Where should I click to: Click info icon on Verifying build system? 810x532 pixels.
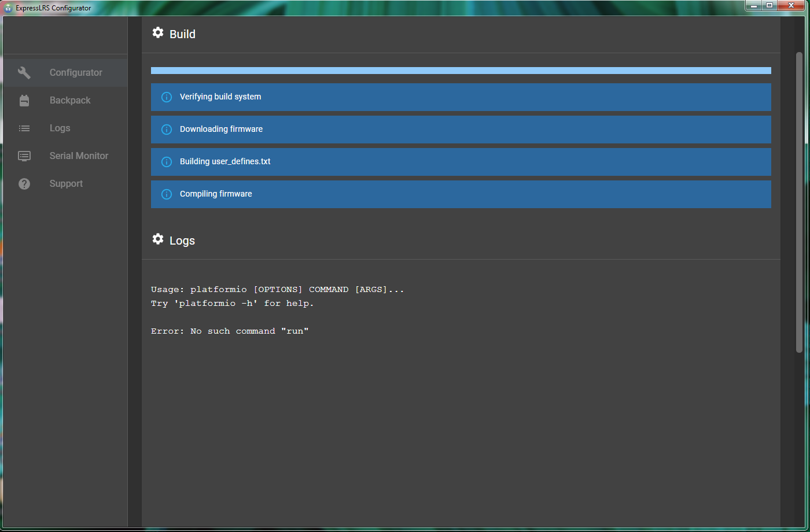pyautogui.click(x=167, y=97)
